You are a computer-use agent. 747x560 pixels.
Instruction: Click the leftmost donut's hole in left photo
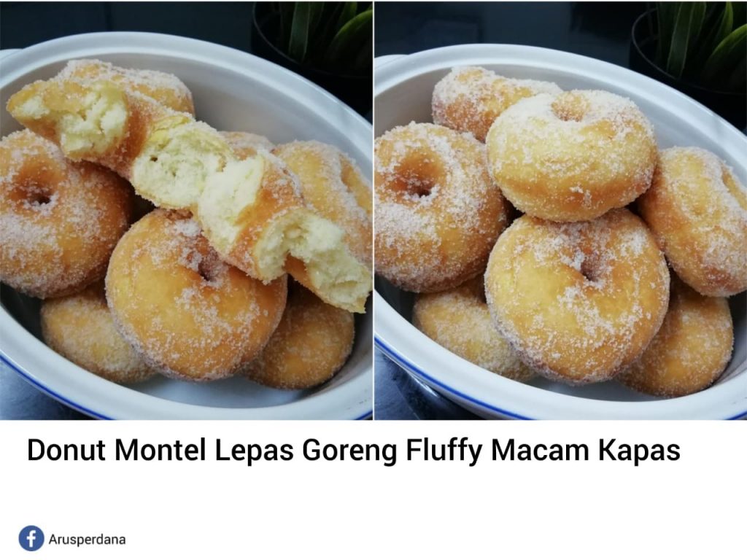click(x=37, y=196)
